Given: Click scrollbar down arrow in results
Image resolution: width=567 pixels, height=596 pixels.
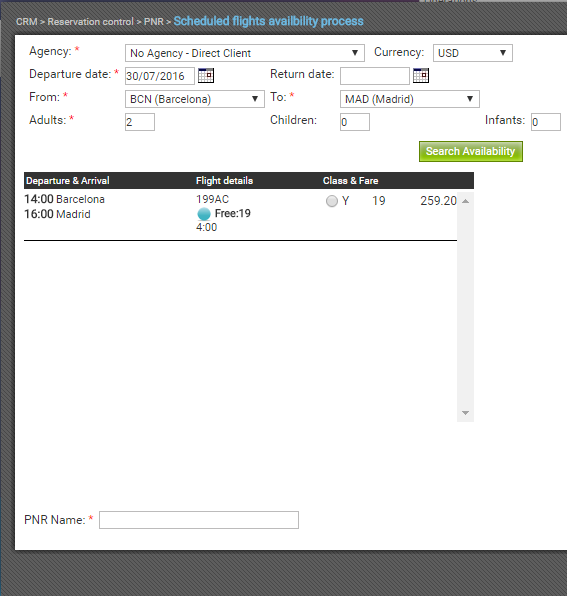Looking at the screenshot, I should (465, 413).
